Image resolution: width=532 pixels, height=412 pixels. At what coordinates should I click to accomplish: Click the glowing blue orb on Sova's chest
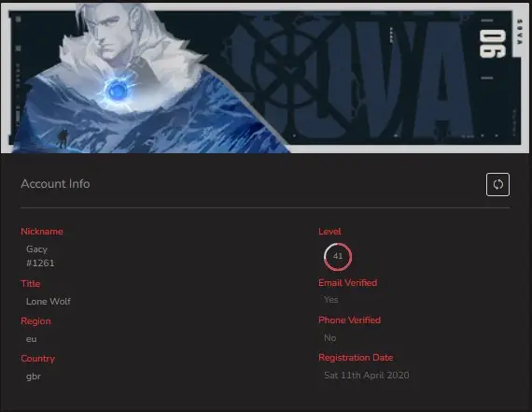pos(117,91)
